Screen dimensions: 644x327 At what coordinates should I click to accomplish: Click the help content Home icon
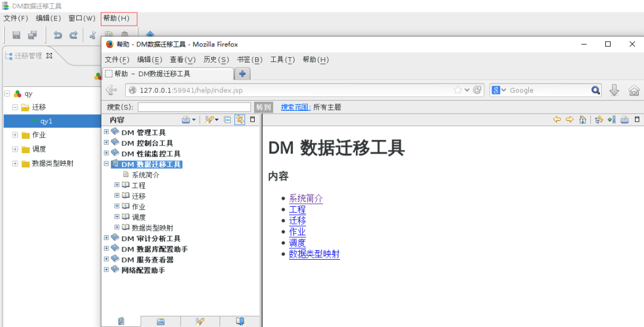583,119
